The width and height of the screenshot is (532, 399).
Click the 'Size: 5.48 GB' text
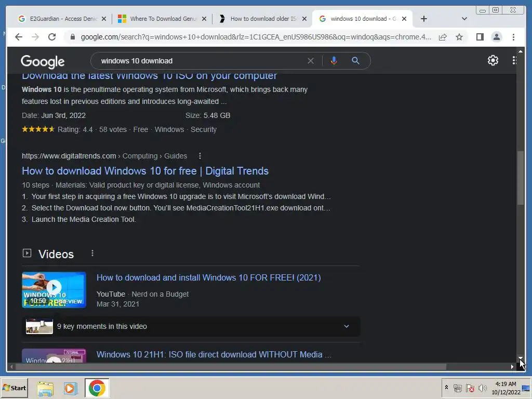pyautogui.click(x=208, y=115)
